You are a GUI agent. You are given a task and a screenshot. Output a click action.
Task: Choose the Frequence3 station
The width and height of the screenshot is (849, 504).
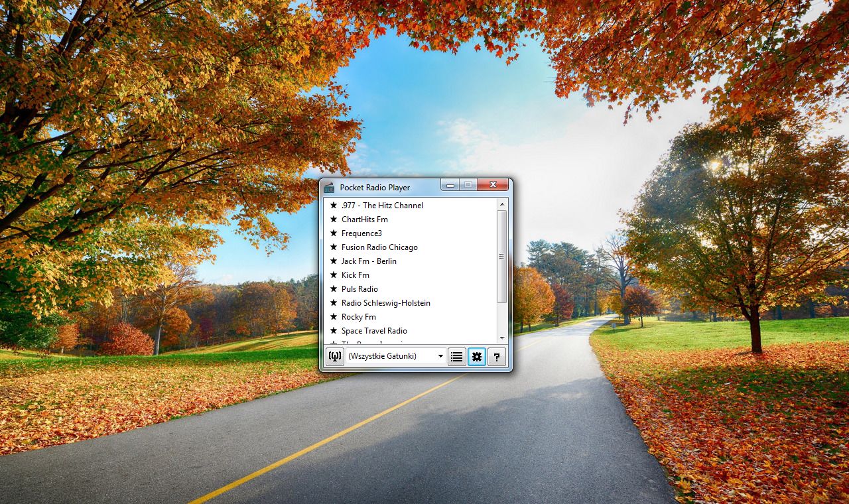click(x=410, y=233)
